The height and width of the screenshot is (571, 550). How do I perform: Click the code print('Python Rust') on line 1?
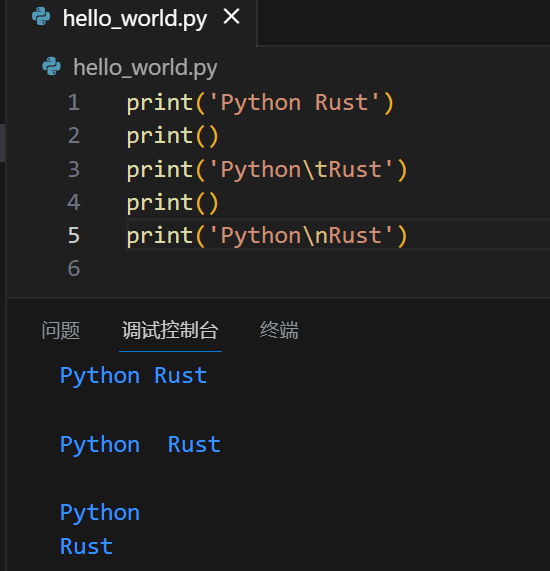(x=260, y=103)
